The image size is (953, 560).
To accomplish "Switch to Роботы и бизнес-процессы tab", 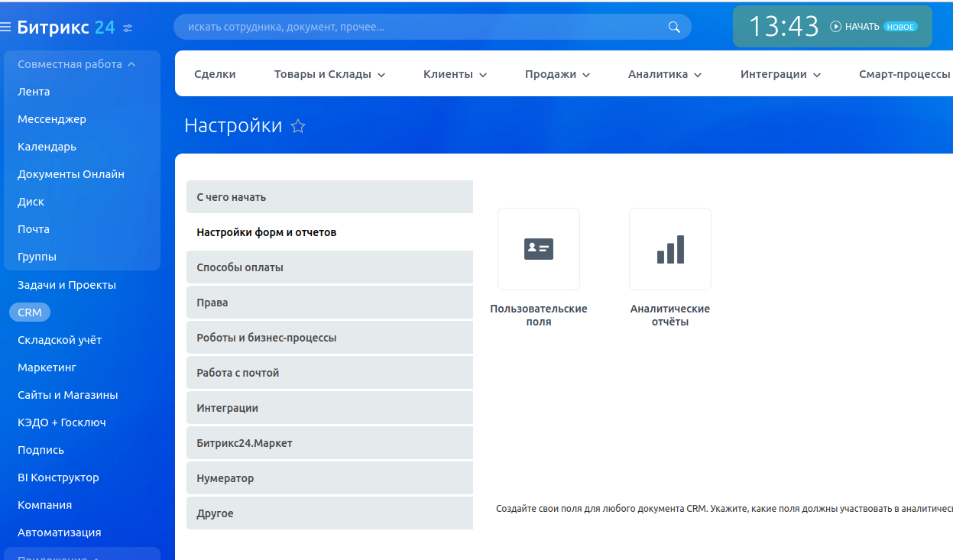I will click(x=266, y=338).
